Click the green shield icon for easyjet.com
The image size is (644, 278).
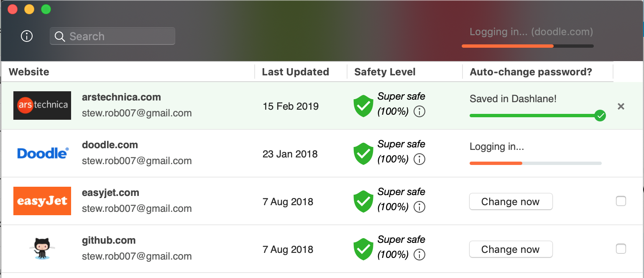pyautogui.click(x=363, y=201)
